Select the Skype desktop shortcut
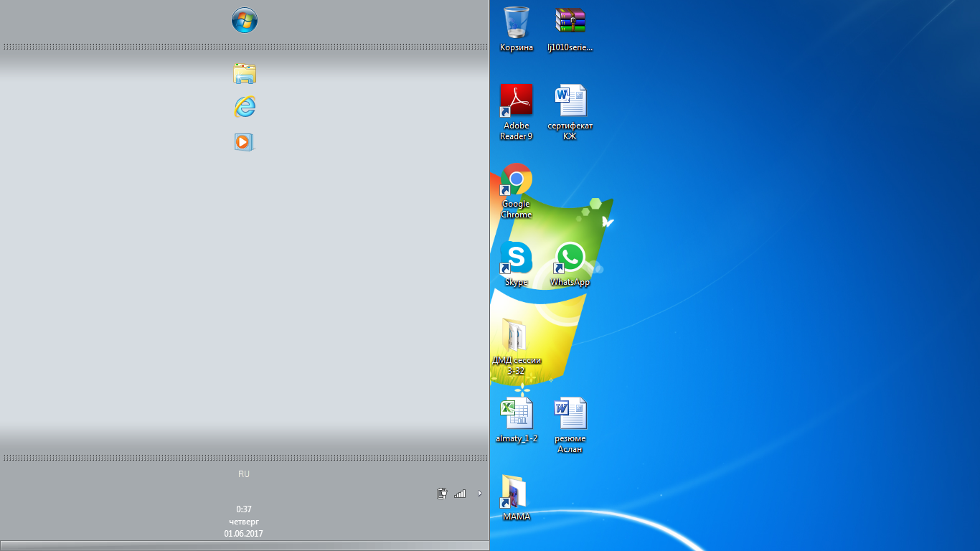 (x=517, y=264)
